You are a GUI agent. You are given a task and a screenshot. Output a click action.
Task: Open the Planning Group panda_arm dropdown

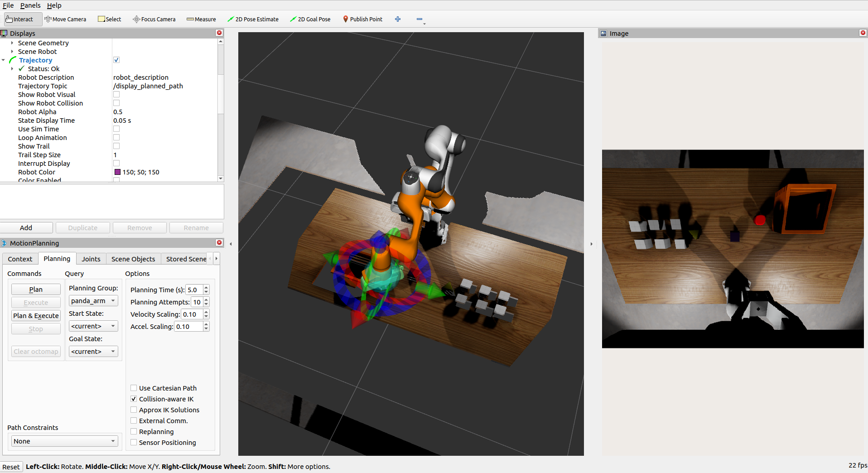point(93,300)
